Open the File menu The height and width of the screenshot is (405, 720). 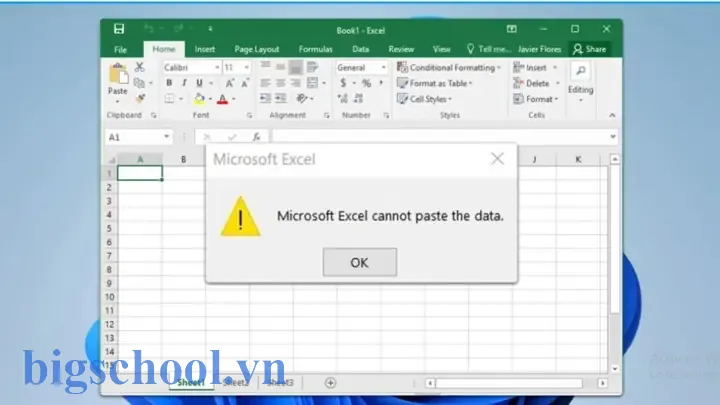120,50
